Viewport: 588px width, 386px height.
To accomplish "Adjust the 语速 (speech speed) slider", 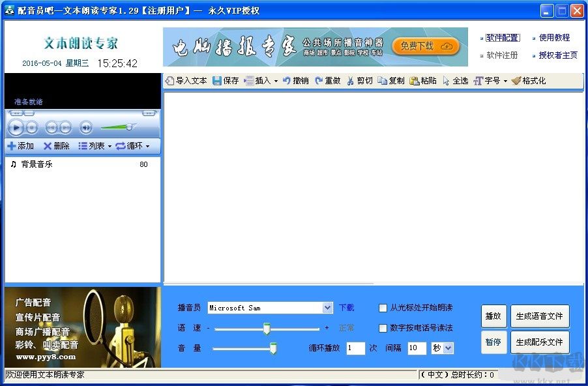I will coord(267,329).
